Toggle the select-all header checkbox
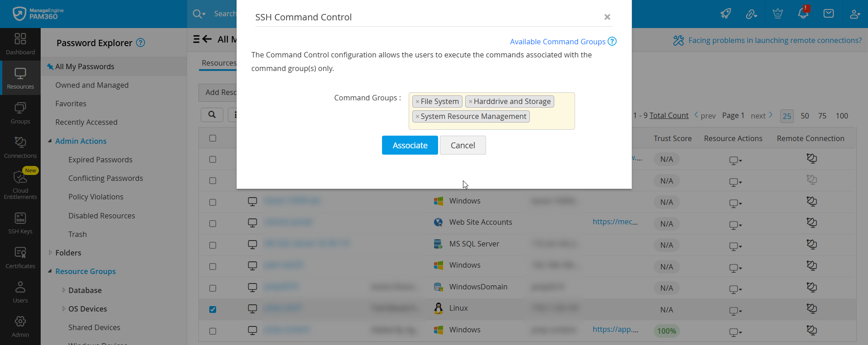 tap(212, 138)
